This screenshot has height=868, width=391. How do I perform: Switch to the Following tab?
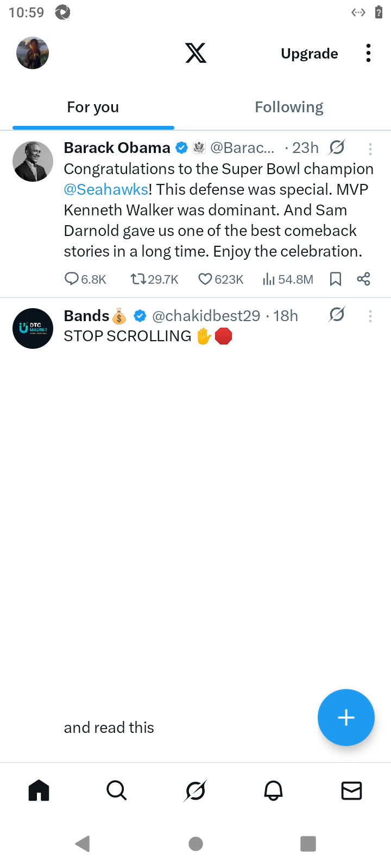tap(289, 107)
